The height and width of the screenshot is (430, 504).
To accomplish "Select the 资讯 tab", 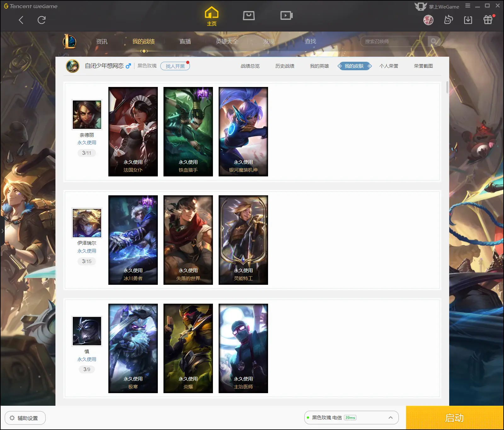I will 102,42.
